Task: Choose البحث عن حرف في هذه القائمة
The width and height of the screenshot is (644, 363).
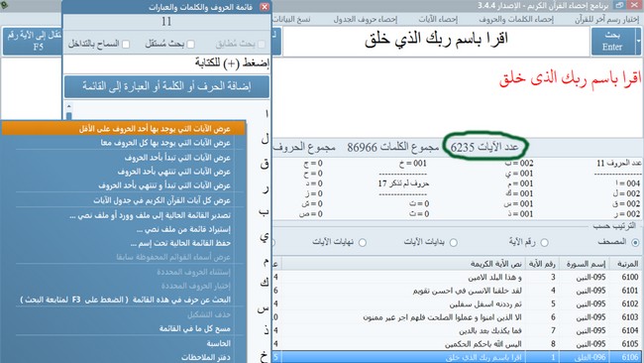Action: pos(123,300)
